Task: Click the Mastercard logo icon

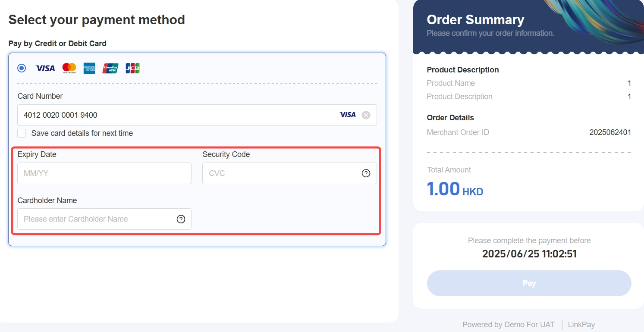Action: point(69,68)
